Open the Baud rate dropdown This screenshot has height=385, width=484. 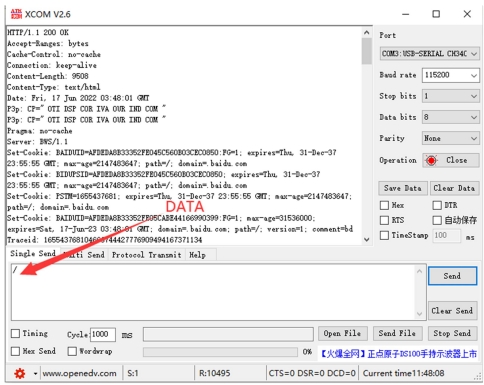[450, 75]
